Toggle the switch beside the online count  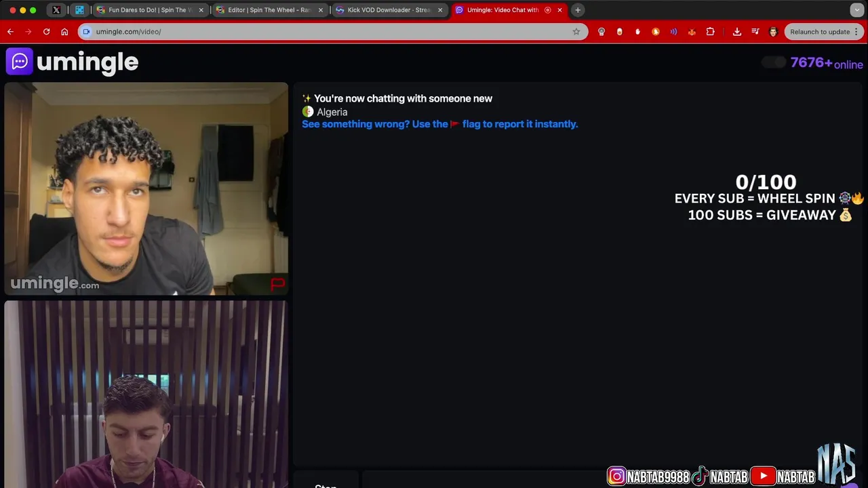point(773,62)
